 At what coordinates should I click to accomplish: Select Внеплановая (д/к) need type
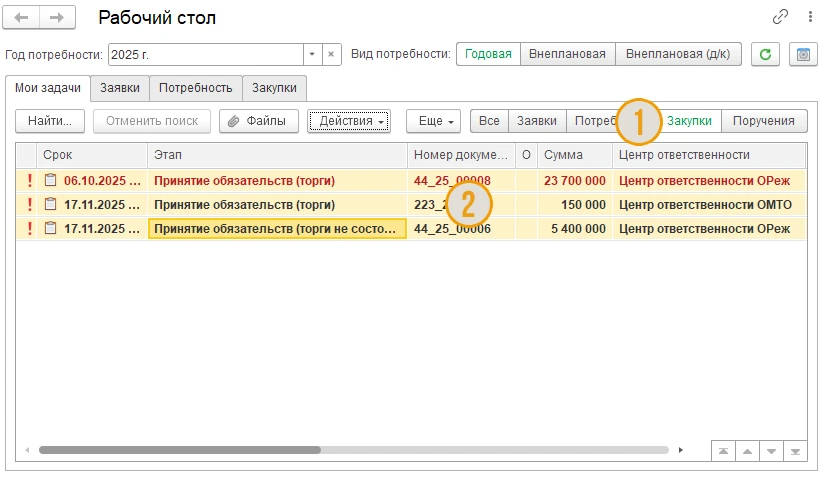tap(678, 54)
